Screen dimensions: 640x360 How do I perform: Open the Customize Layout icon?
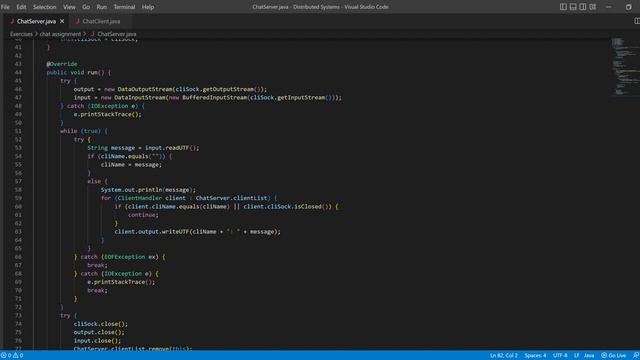(593, 7)
